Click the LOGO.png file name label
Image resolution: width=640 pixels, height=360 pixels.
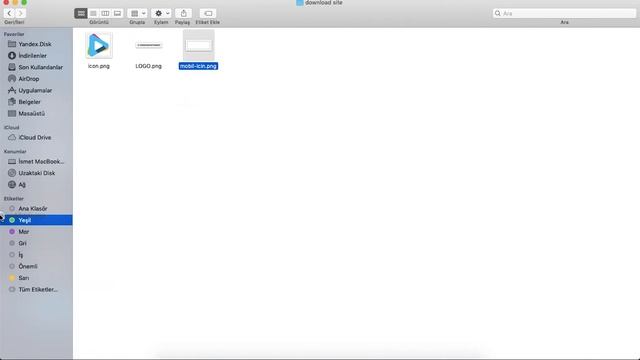pos(149,66)
